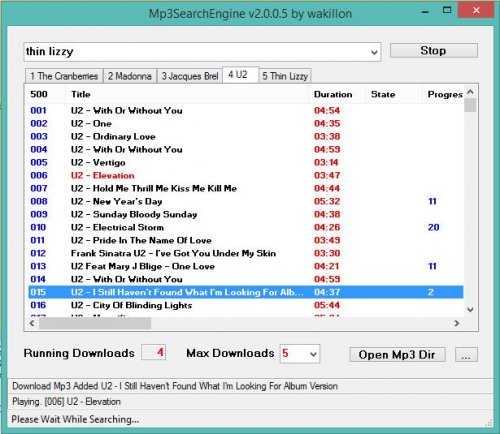Click the '...' browse button
500x434 pixels.
tap(466, 355)
